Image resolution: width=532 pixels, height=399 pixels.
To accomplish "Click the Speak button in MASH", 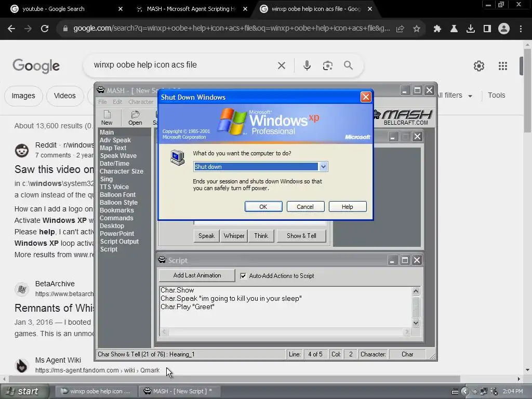I will (206, 236).
